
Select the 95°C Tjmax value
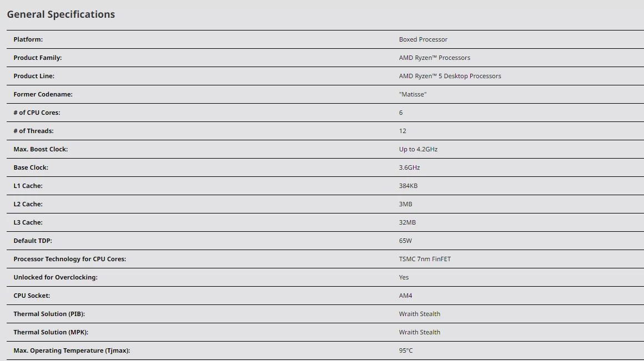coord(406,350)
